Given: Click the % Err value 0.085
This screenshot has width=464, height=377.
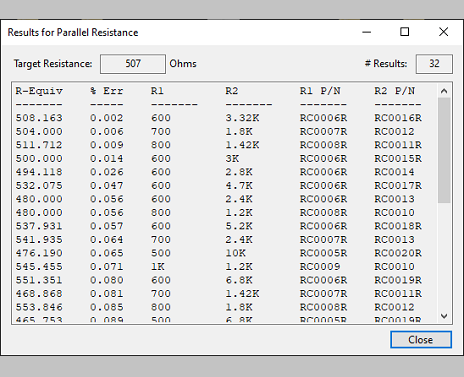Looking at the screenshot, I should [x=107, y=307].
